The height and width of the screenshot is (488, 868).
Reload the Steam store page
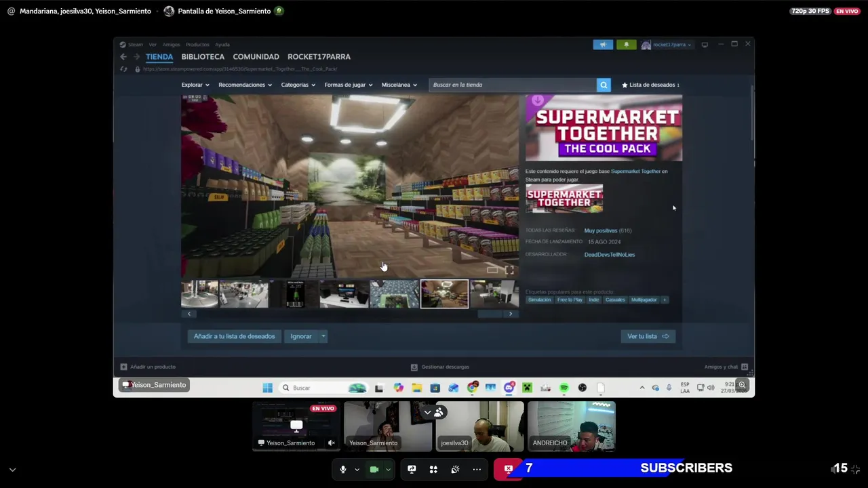tap(123, 69)
